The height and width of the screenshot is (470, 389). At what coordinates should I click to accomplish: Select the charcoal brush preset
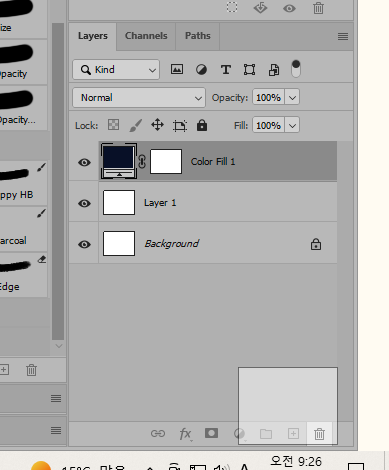coord(23,229)
